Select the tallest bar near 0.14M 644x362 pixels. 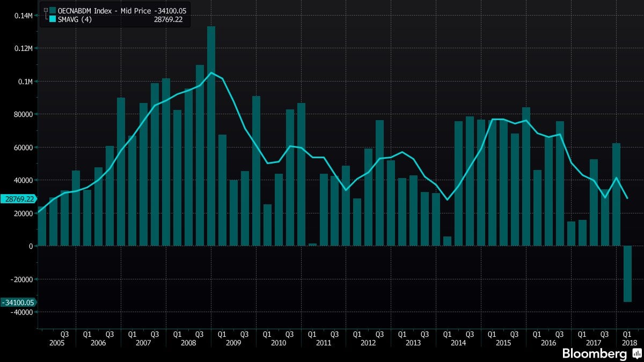coord(211,134)
